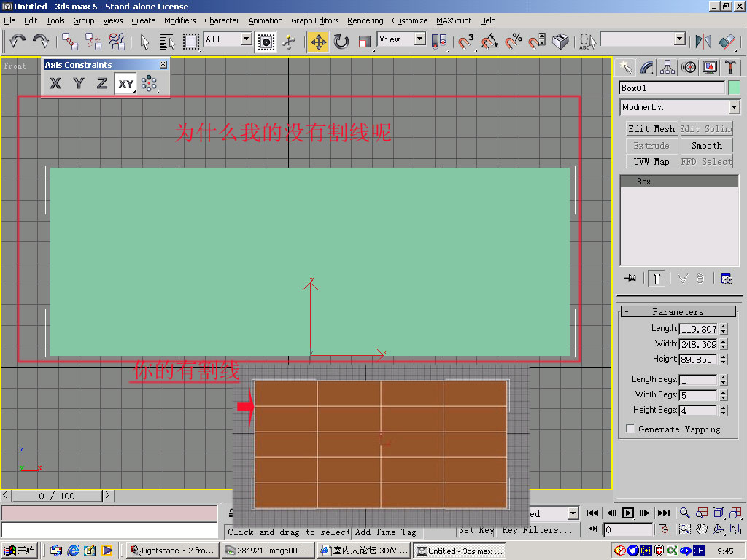Toggle Show End Result button
This screenshot has height=560, width=747.
[x=658, y=279]
